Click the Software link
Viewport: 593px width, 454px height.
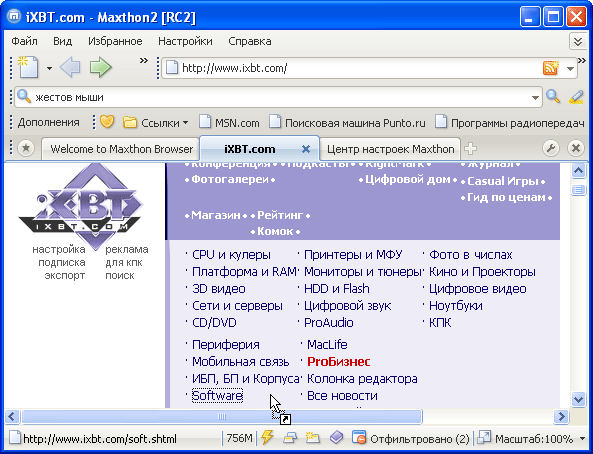click(217, 396)
